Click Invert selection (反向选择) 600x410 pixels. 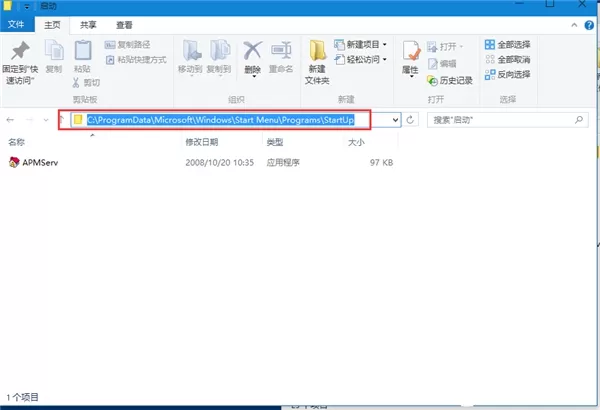(507, 74)
